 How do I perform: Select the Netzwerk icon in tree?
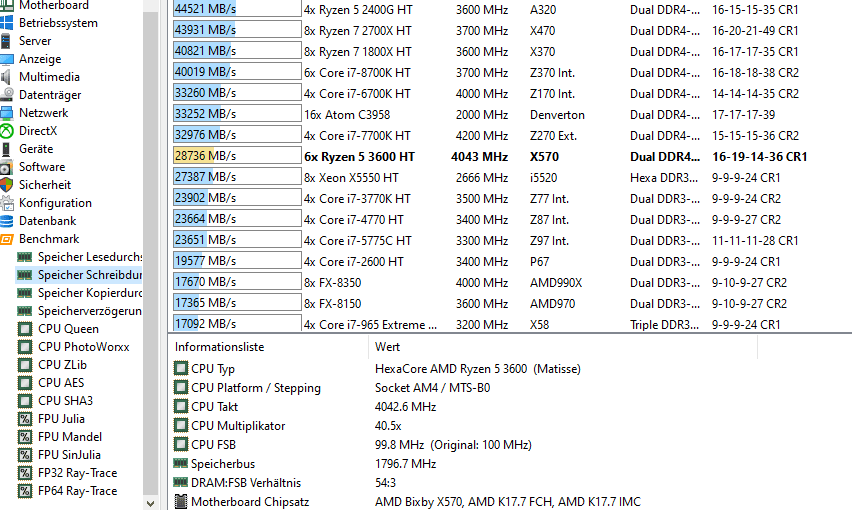7,113
